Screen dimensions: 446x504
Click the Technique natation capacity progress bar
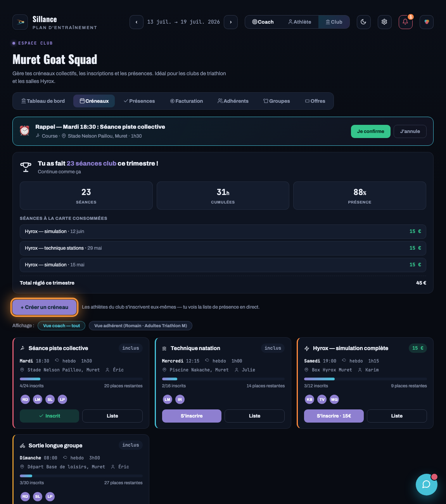tap(223, 379)
